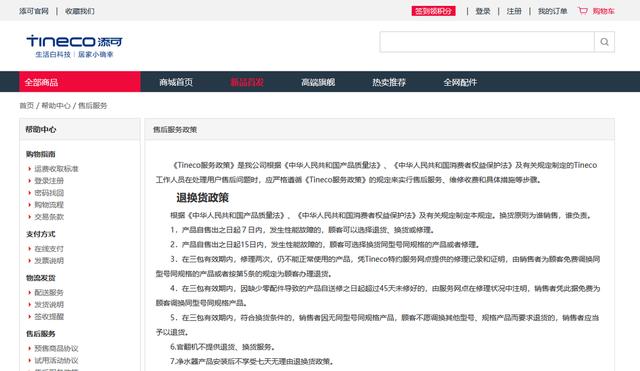Click 帮助中心 in the breadcrumb

pyautogui.click(x=56, y=105)
